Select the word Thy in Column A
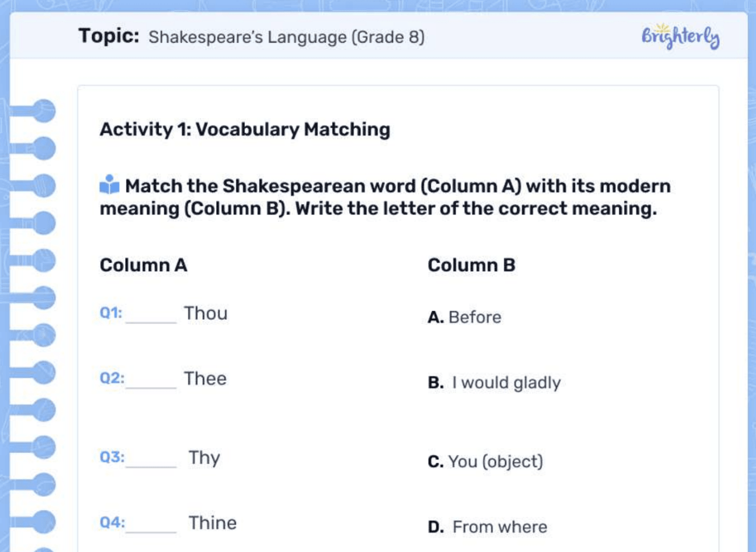756x552 pixels. (x=204, y=458)
